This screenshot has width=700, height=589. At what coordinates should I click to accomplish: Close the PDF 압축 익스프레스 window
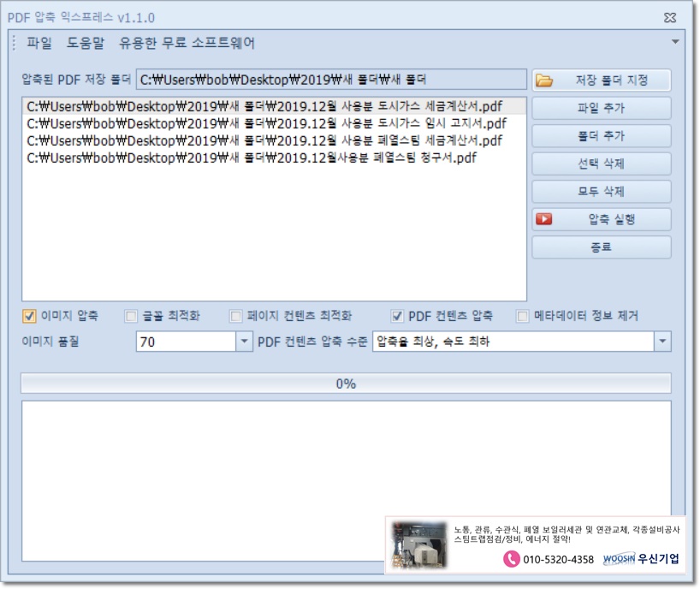[670, 17]
